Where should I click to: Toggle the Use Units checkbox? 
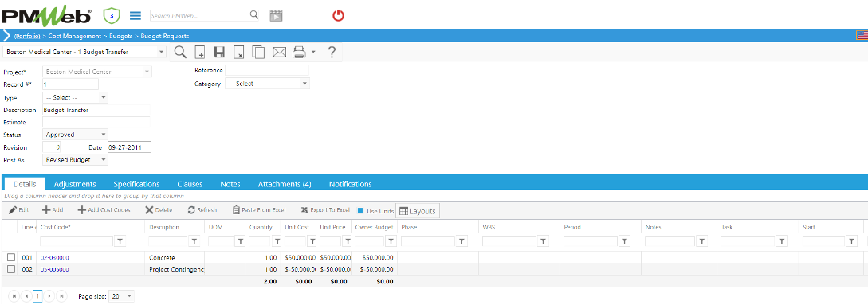click(360, 211)
